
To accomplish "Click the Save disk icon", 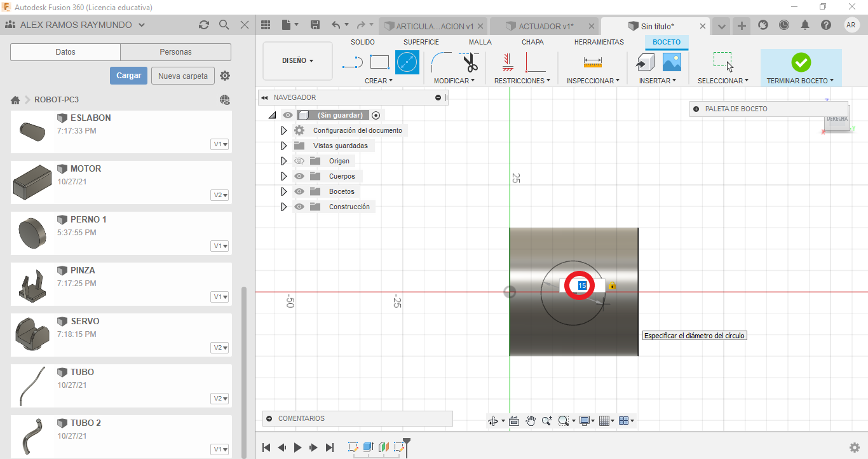I will [315, 25].
